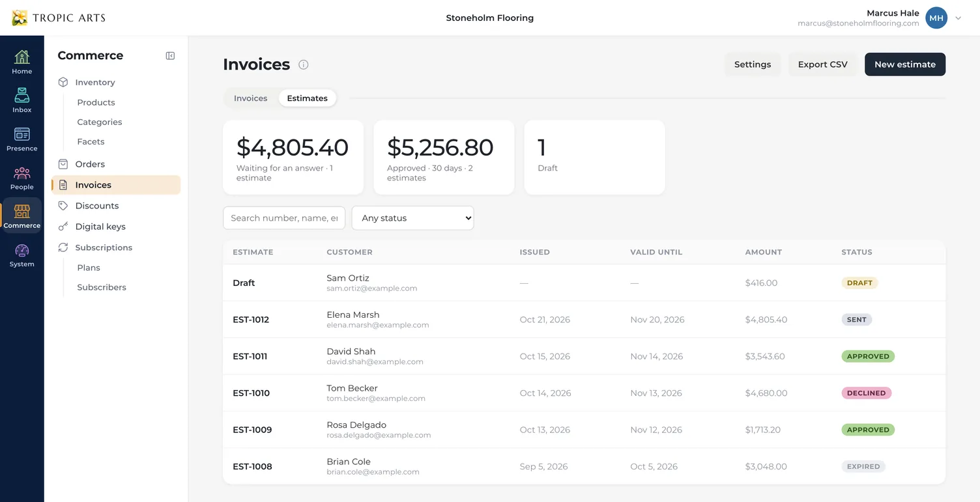Go to Subscribers under Subscriptions

coord(102,287)
